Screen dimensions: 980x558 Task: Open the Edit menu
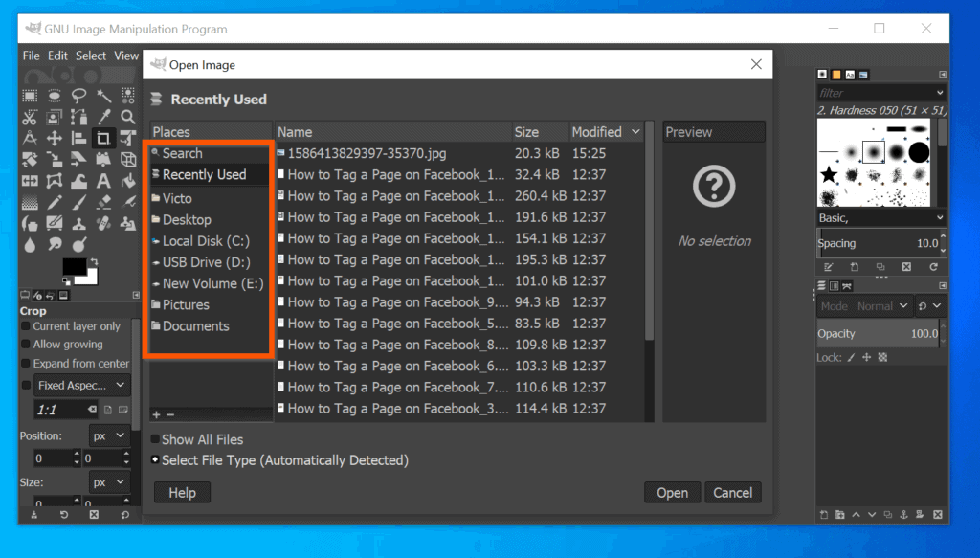(x=57, y=56)
